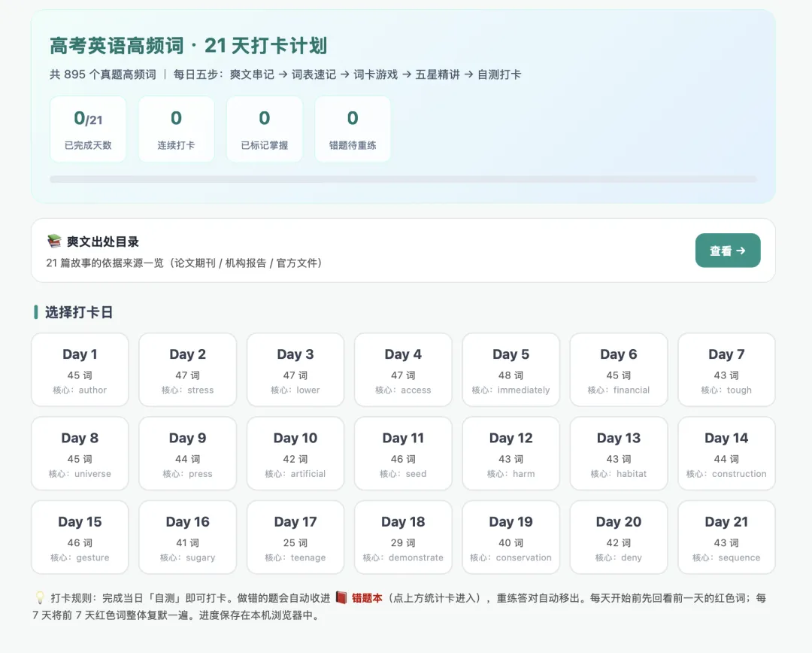Pick the Day 8 universe card

click(x=80, y=454)
